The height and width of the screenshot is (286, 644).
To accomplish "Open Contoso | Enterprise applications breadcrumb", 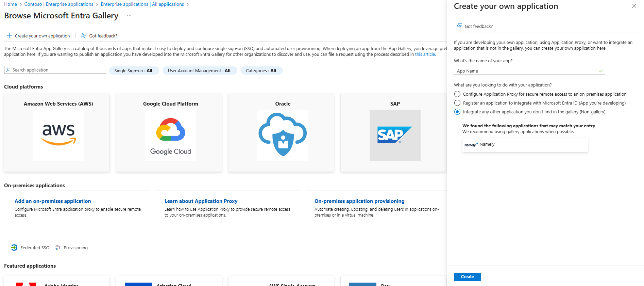I will [59, 4].
